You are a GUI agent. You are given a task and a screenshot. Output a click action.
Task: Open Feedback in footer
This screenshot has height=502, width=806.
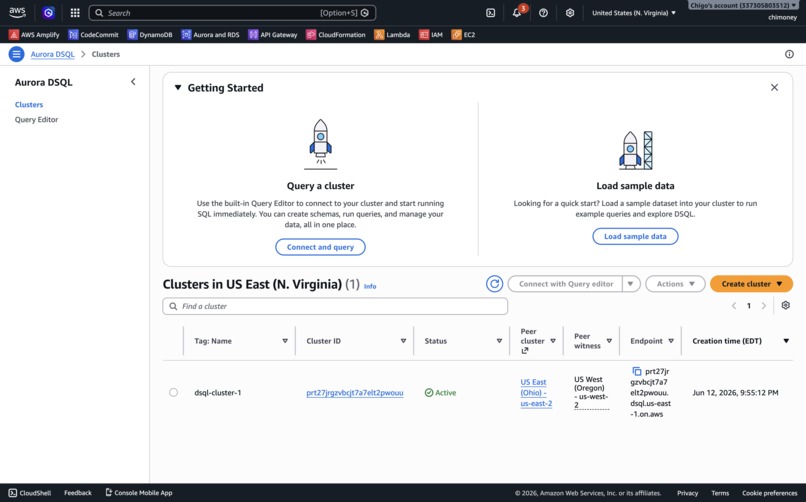pyautogui.click(x=78, y=493)
